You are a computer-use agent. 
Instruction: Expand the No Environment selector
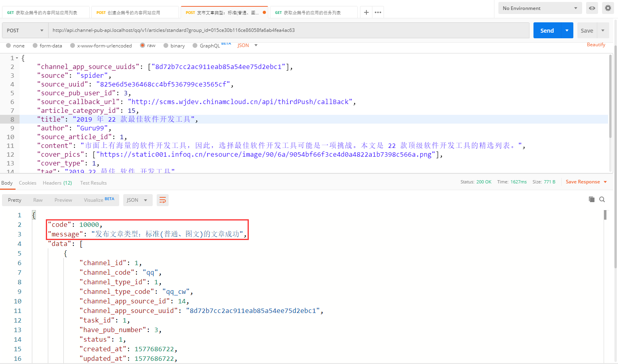tap(540, 8)
